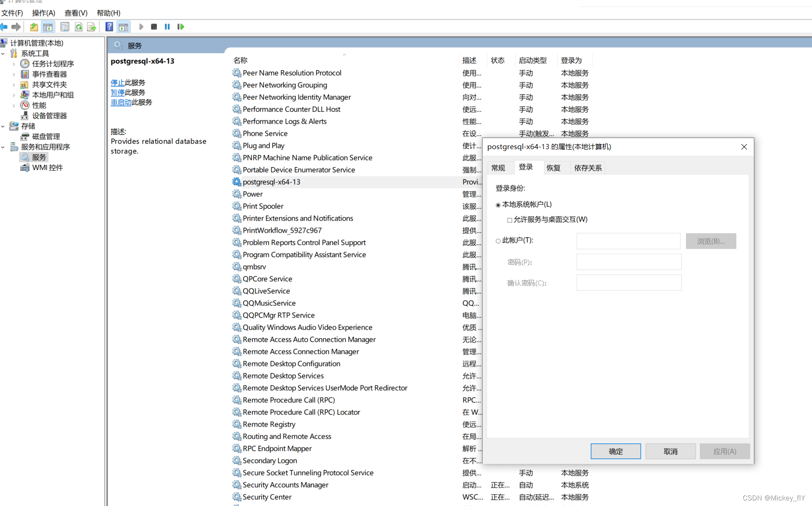Collapse the Storage (存储) node
This screenshot has height=506, width=812.
pos(3,126)
